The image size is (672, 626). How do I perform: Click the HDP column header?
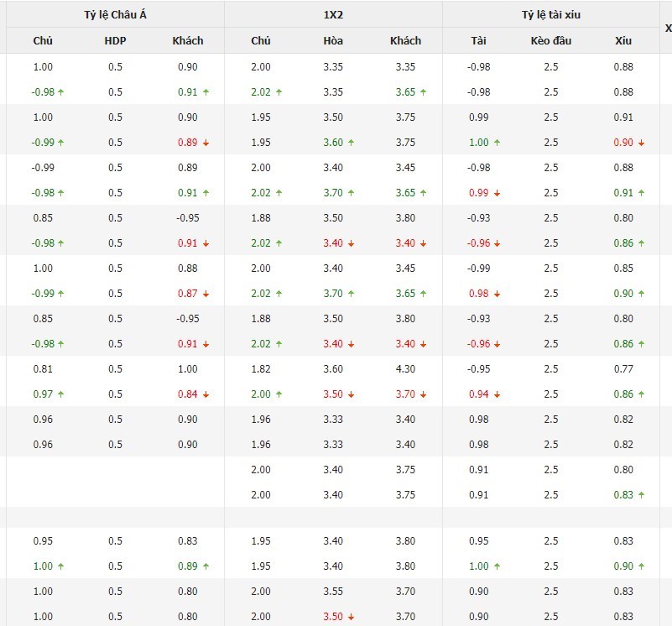click(115, 40)
